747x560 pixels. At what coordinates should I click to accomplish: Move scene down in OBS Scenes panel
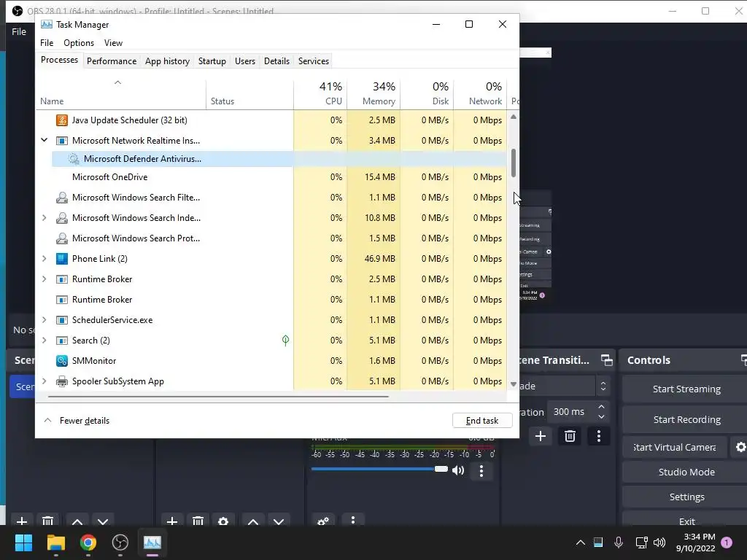[x=103, y=521]
